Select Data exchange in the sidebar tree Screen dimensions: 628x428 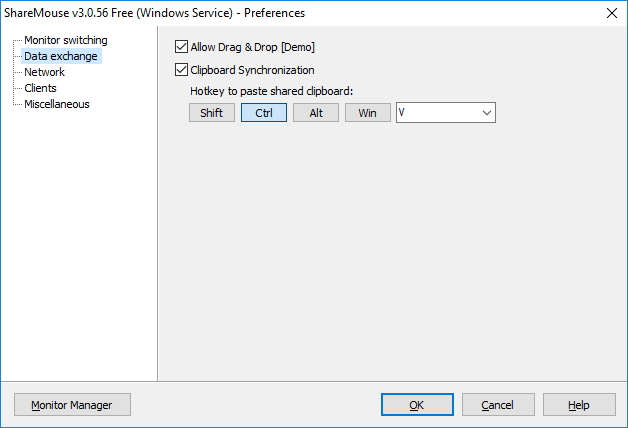click(61, 56)
